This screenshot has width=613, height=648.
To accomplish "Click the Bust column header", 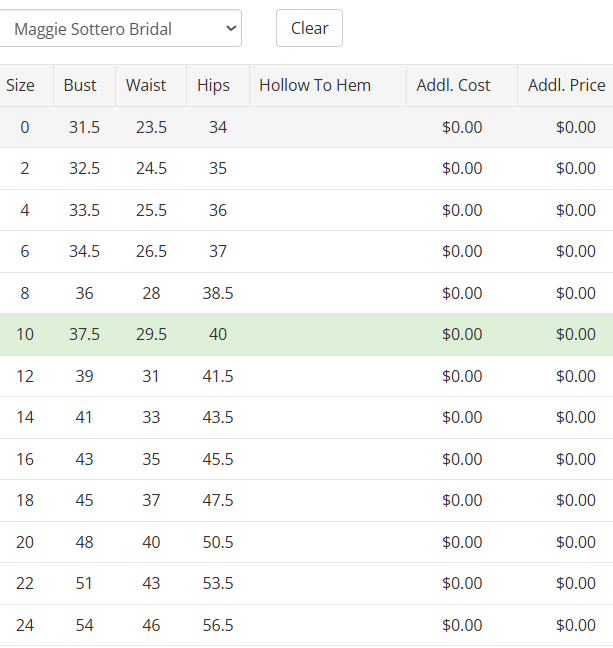I will [80, 86].
